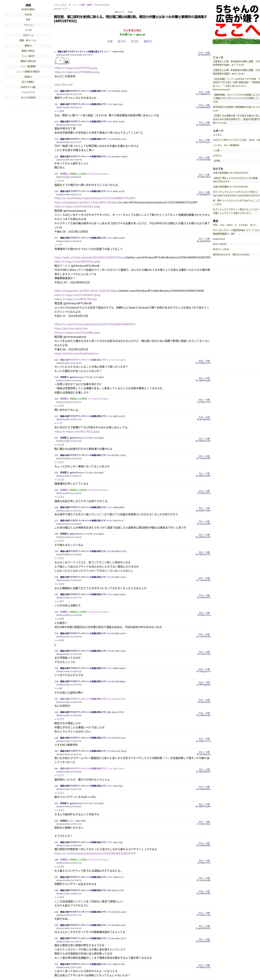
Task: Go to 哲学 board
Action: tap(28, 20)
